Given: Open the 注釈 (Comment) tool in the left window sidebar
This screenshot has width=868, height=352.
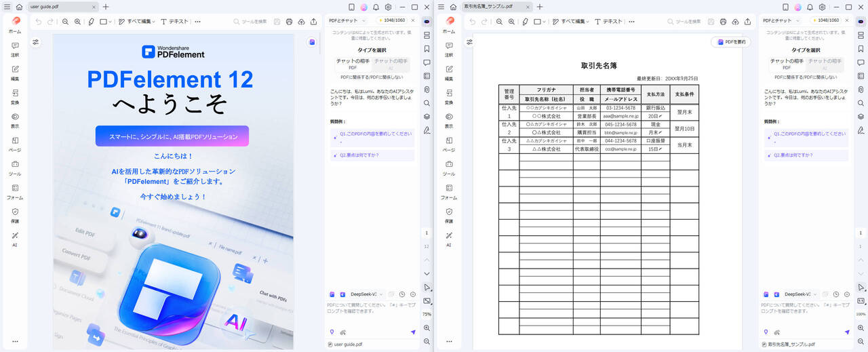Looking at the screenshot, I should (15, 50).
